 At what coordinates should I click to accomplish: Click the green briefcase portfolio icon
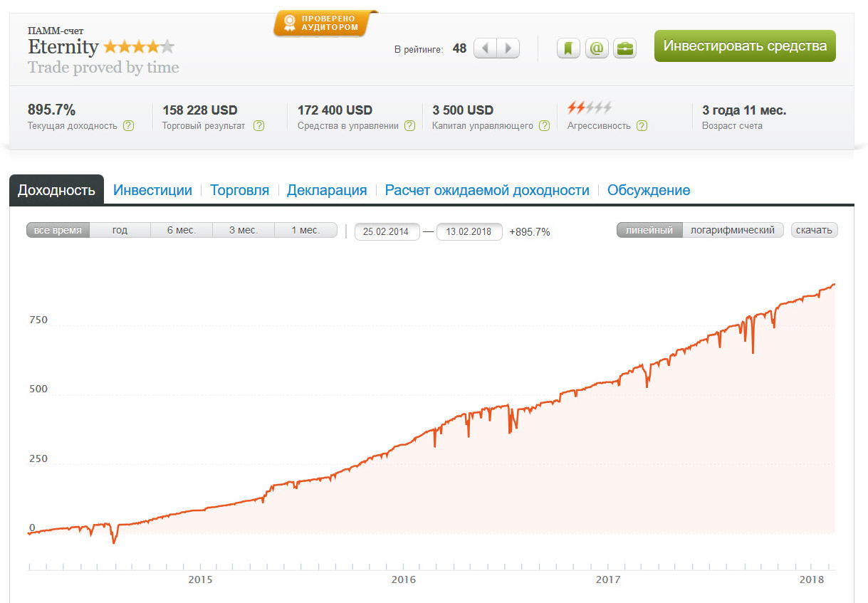pos(624,48)
